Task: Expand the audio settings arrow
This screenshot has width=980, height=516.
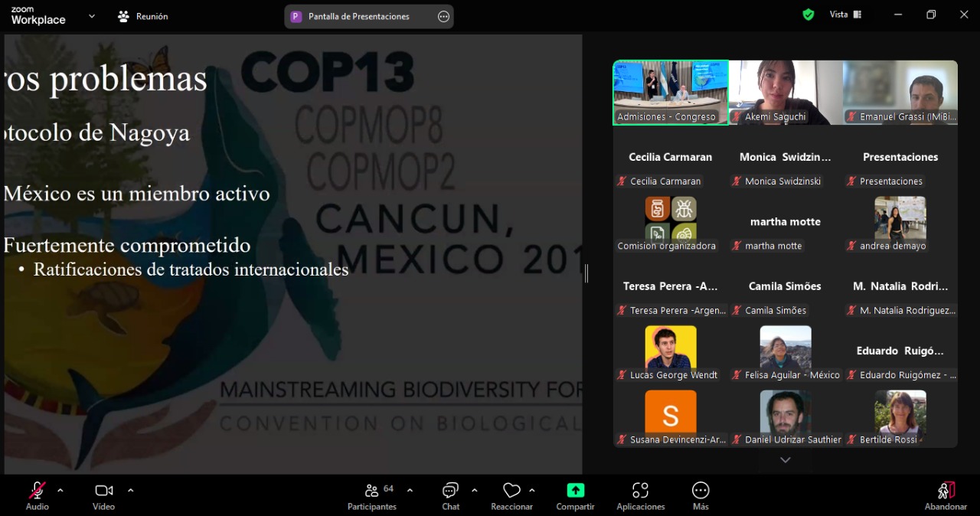Action: (60, 490)
